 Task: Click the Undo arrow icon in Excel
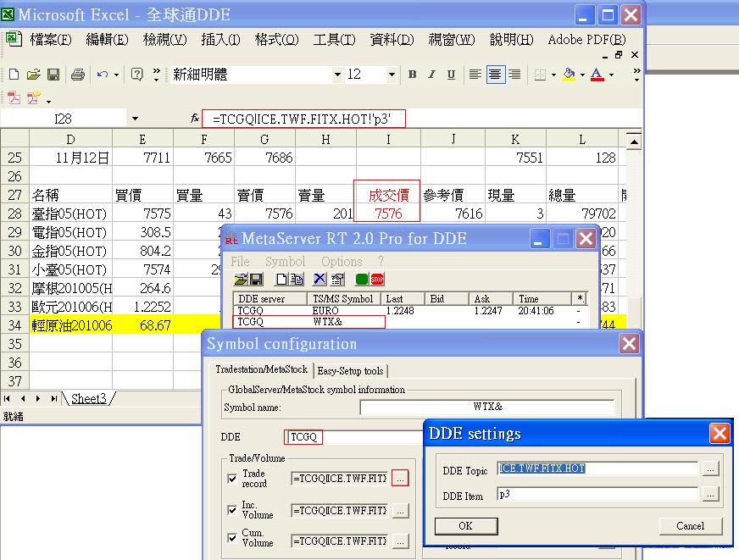coord(103,75)
